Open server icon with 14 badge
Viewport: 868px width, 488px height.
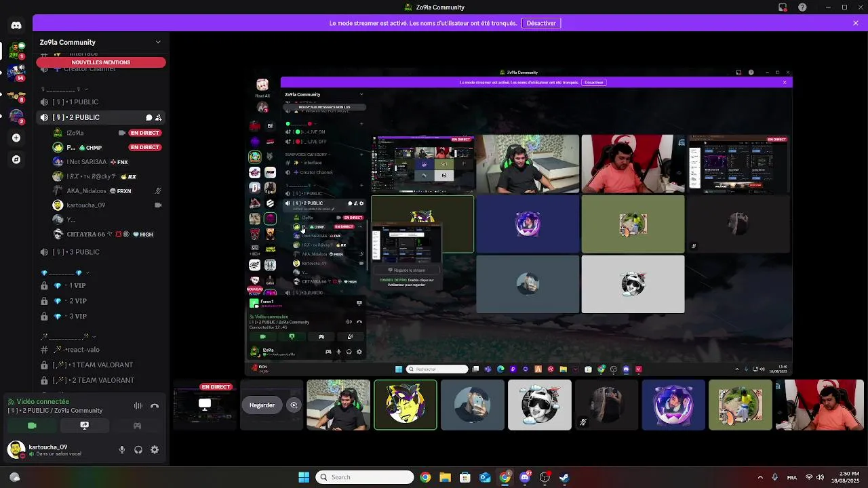(x=16, y=72)
